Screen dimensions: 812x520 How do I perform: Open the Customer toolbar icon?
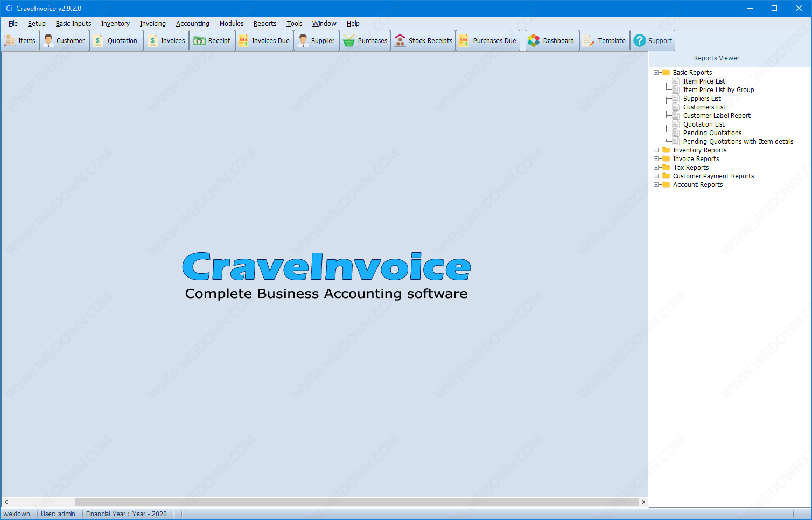tap(48, 40)
